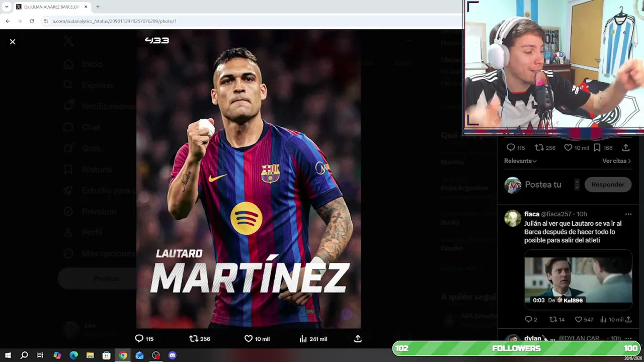Click the share icon under the photo

coord(358,339)
